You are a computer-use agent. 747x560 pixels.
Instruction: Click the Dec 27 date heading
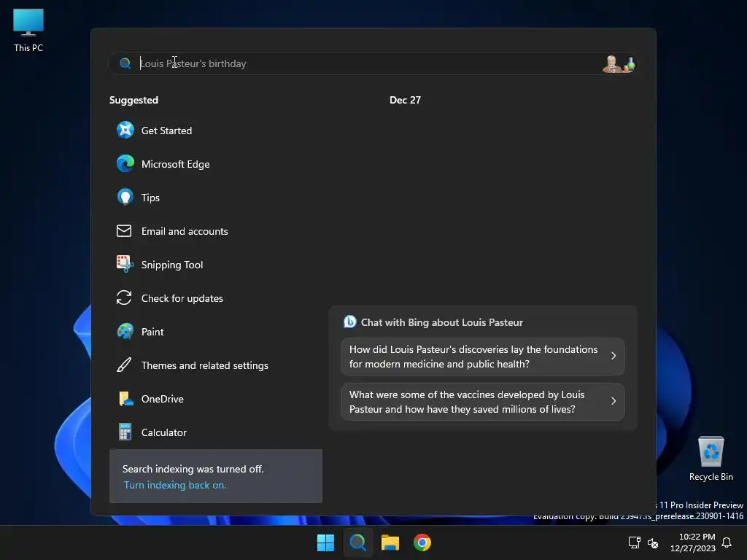click(x=405, y=100)
